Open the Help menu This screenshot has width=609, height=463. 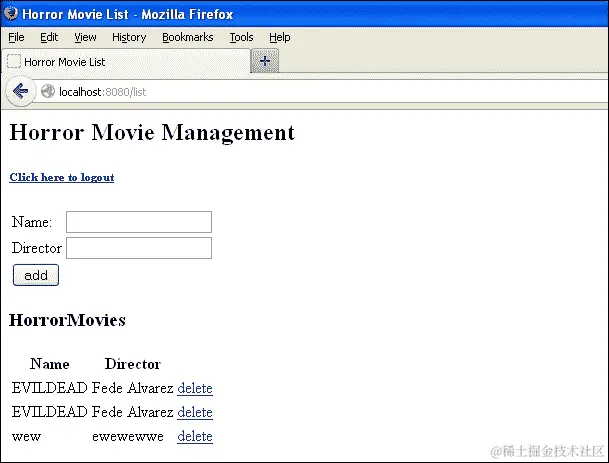280,37
